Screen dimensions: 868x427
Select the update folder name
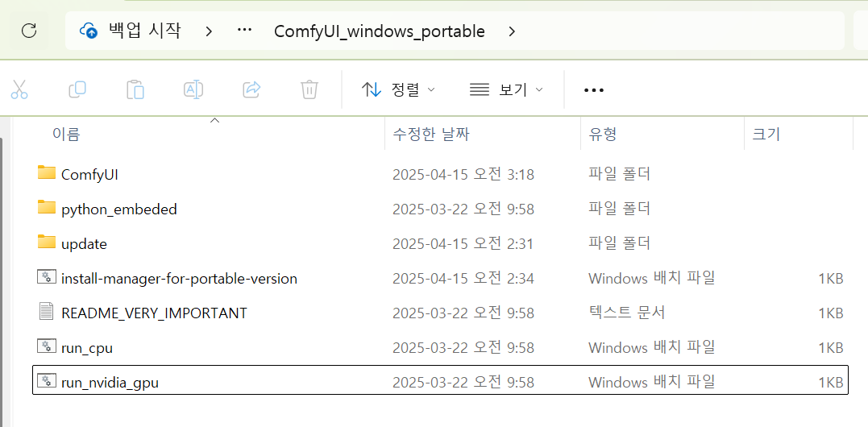(x=84, y=244)
